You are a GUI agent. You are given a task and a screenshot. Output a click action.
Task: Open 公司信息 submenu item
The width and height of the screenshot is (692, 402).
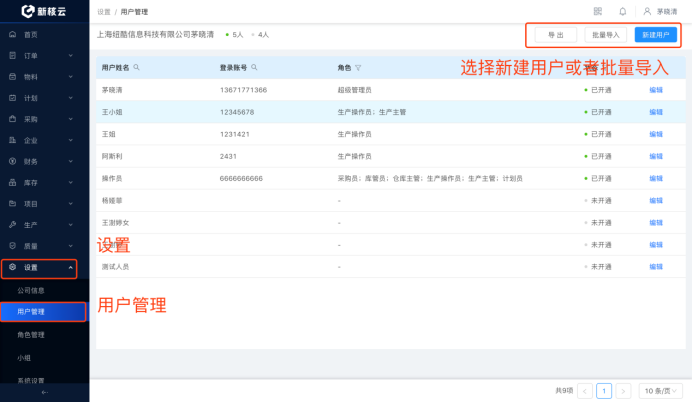(x=31, y=290)
